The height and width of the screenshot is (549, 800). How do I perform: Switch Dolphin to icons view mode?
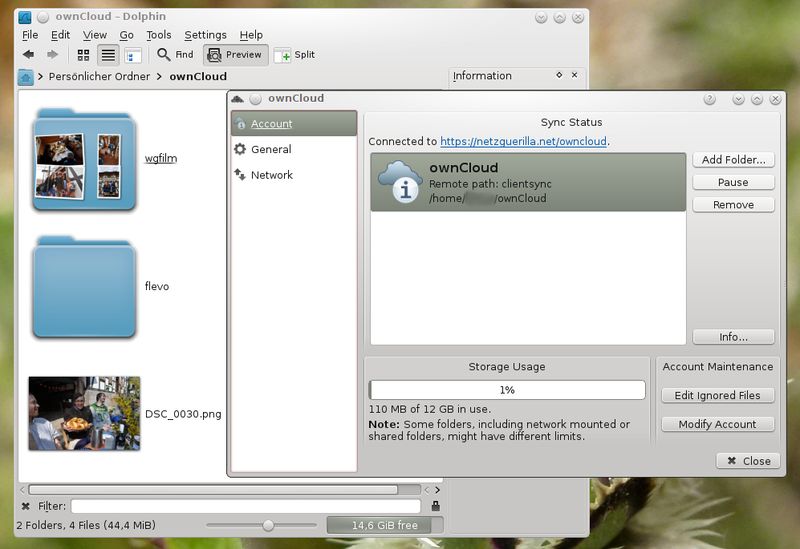(83, 55)
